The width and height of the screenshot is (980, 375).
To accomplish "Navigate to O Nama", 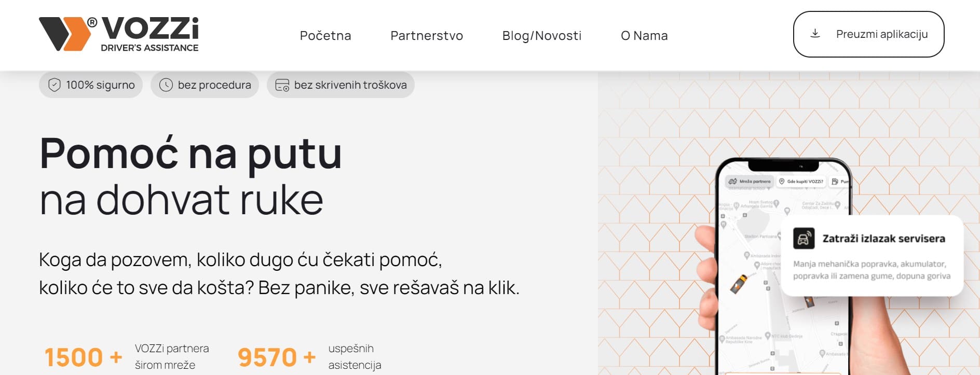I will pyautogui.click(x=644, y=35).
